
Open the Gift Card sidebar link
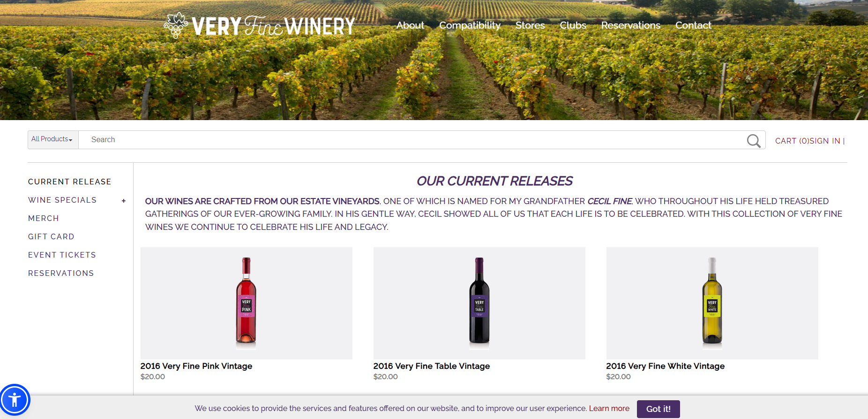coord(51,236)
